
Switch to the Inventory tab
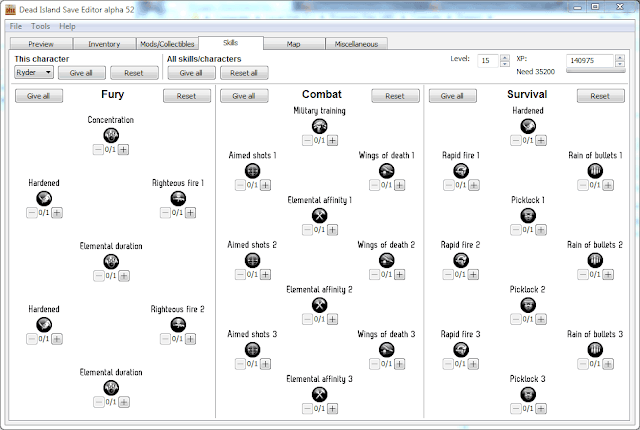click(104, 44)
